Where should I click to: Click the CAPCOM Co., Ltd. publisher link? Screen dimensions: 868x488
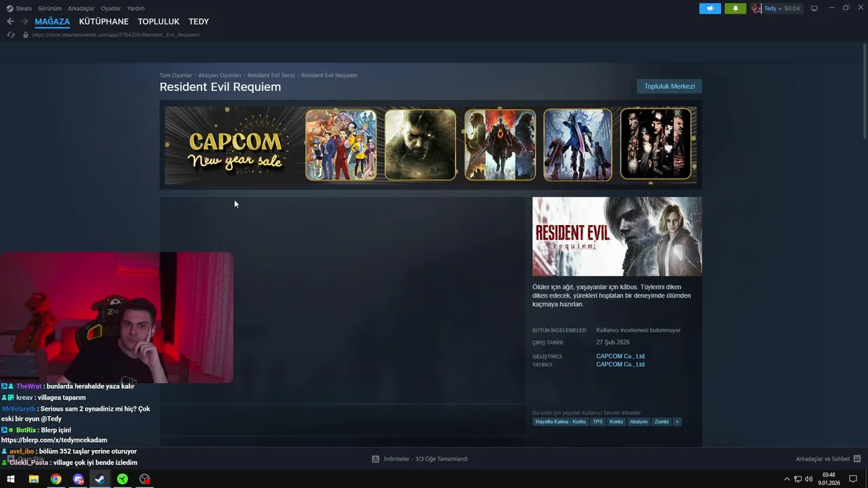click(x=620, y=365)
